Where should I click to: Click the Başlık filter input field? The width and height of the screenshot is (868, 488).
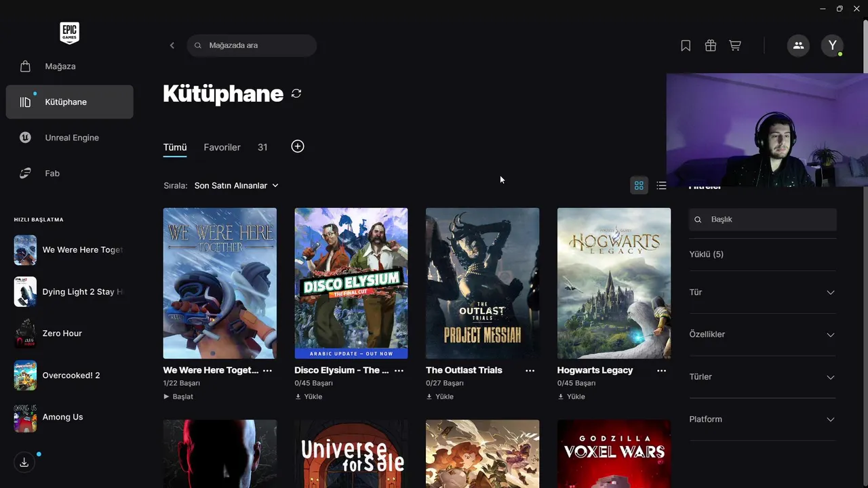pos(763,220)
